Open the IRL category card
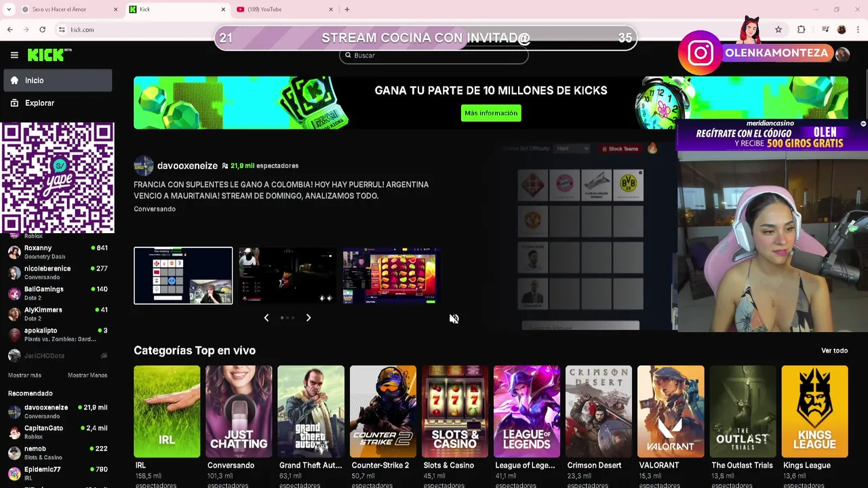The height and width of the screenshot is (488, 868). coord(167,411)
